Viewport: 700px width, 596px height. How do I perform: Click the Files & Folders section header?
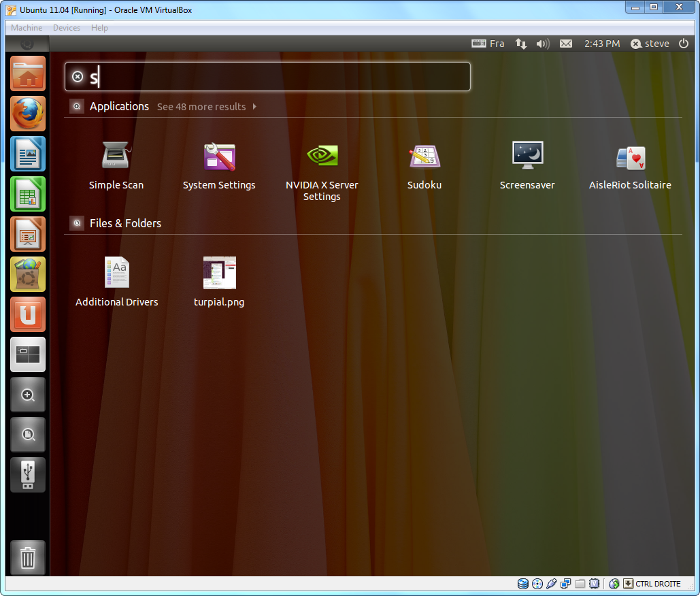click(x=125, y=223)
